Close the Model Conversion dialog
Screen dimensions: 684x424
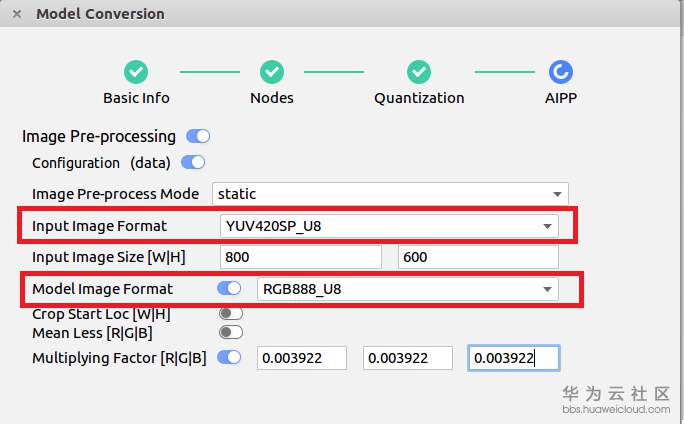(x=17, y=14)
